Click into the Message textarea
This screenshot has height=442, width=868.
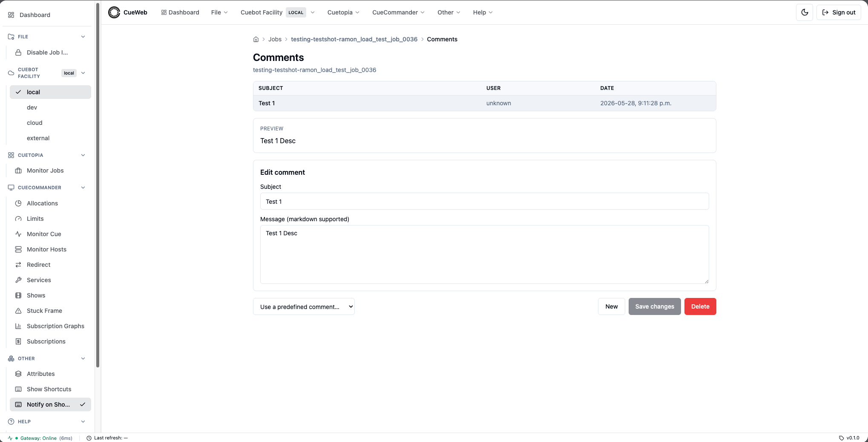click(484, 254)
